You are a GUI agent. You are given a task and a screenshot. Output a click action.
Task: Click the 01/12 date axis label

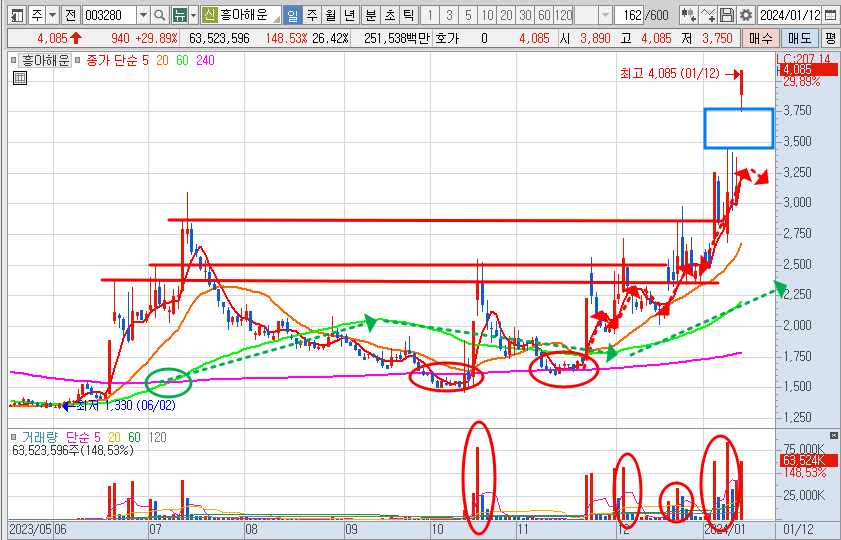799,530
